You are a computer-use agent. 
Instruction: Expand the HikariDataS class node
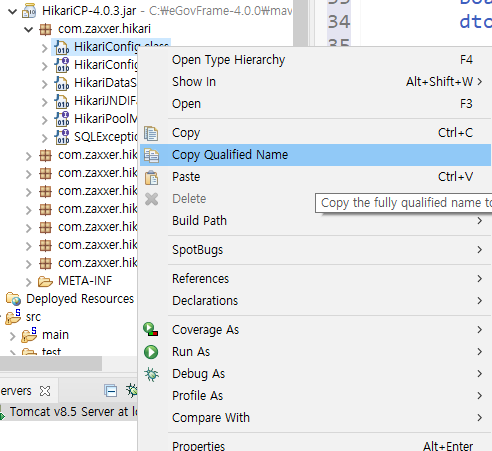coord(45,84)
